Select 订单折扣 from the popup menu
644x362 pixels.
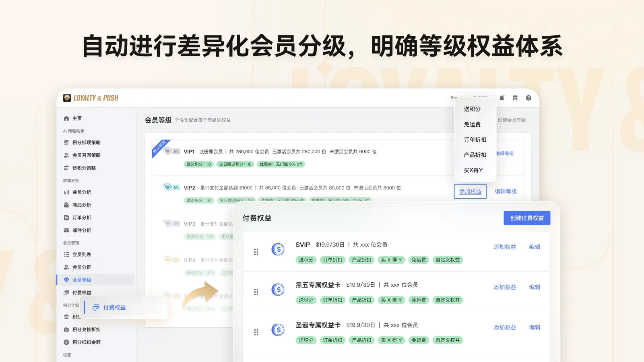pyautogui.click(x=475, y=140)
